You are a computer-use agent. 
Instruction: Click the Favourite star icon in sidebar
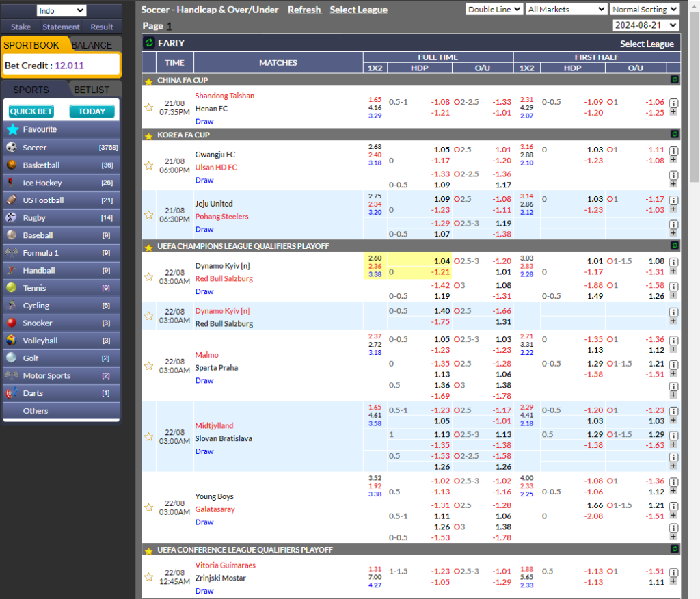(12, 129)
